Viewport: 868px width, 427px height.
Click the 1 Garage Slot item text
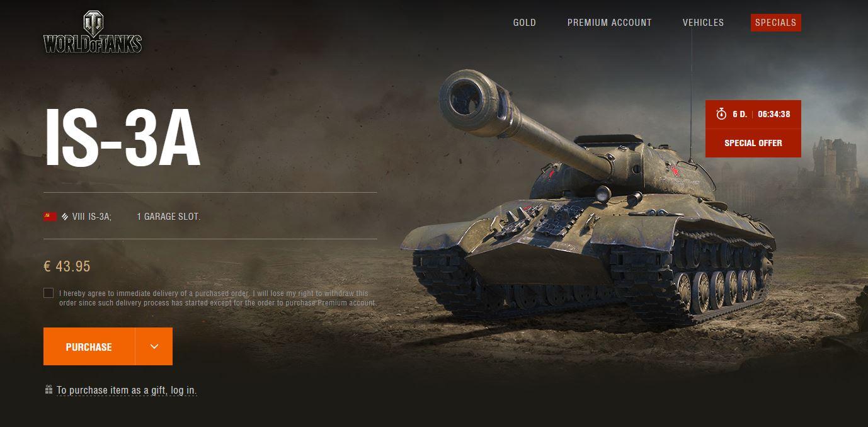[x=169, y=217]
